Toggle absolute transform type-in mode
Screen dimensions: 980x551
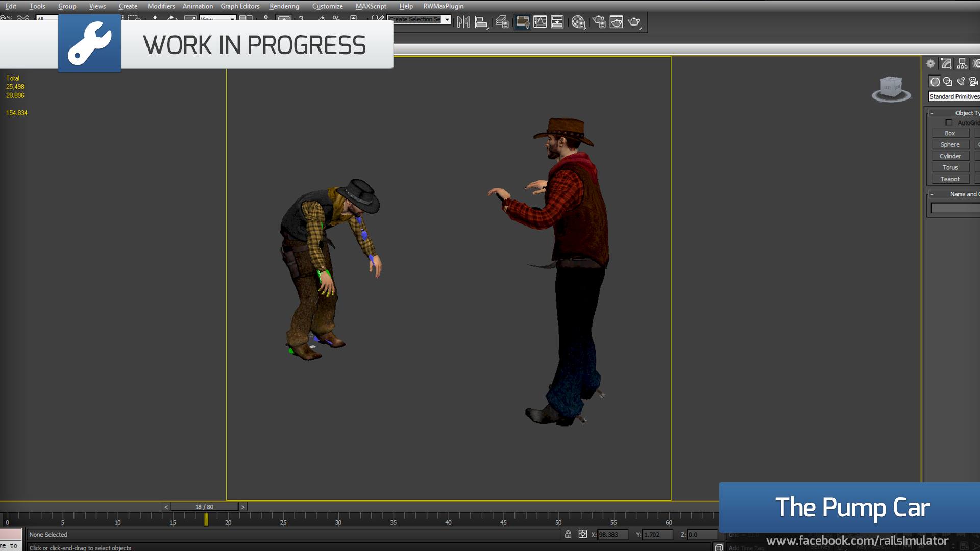(583, 534)
